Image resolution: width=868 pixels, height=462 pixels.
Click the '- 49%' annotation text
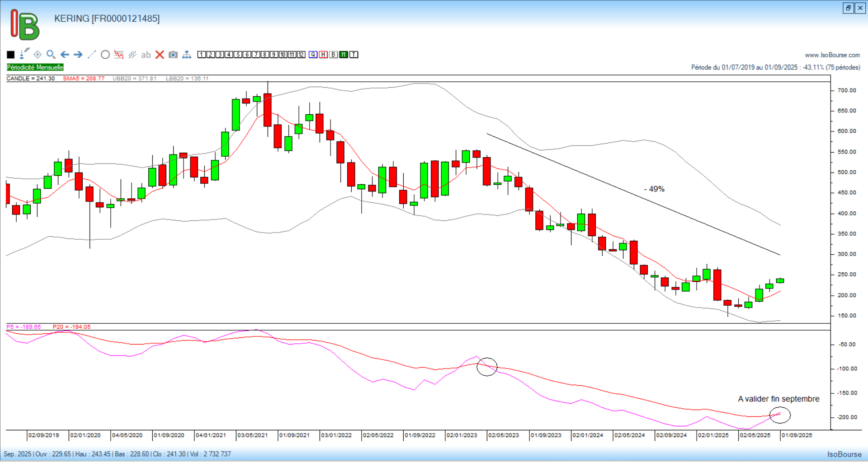654,189
